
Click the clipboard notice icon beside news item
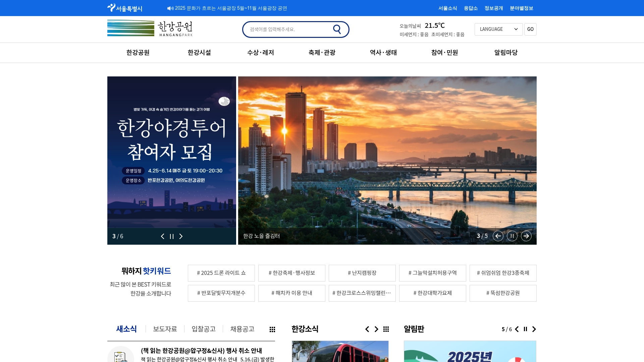[x=121, y=355]
